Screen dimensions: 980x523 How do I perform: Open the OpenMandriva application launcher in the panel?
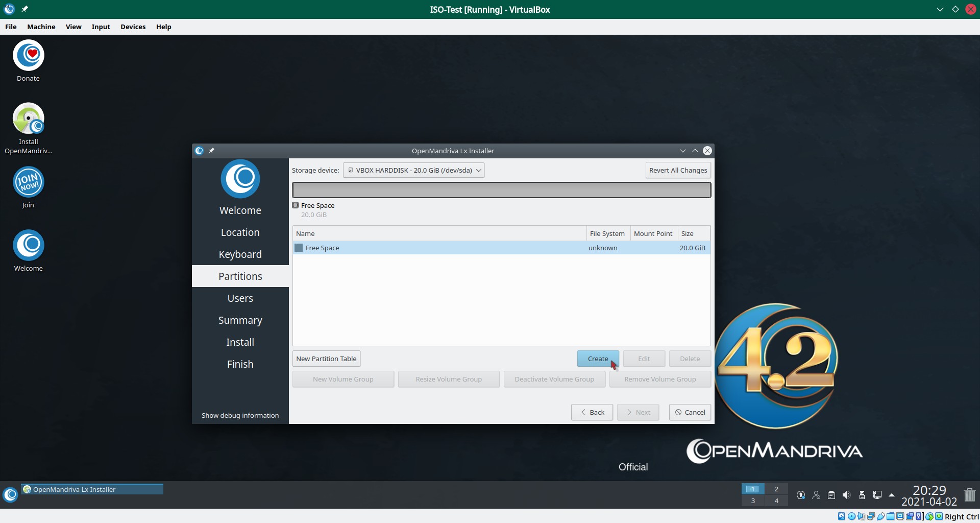pyautogui.click(x=11, y=494)
